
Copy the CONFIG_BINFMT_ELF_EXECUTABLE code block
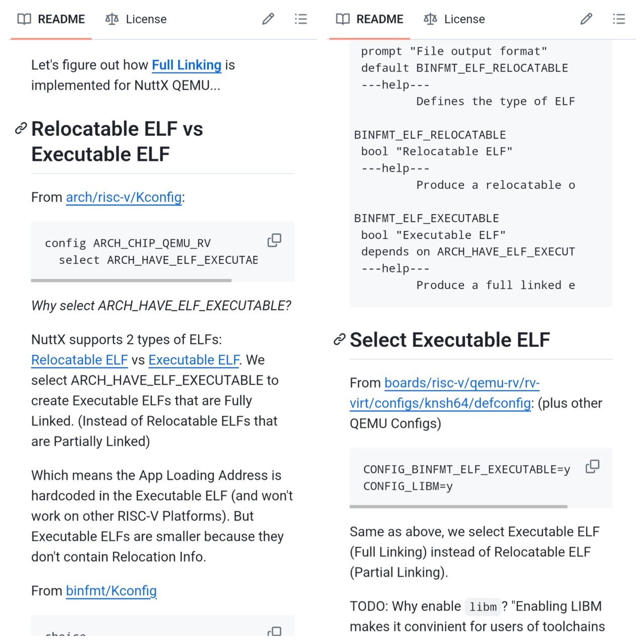[x=593, y=467]
